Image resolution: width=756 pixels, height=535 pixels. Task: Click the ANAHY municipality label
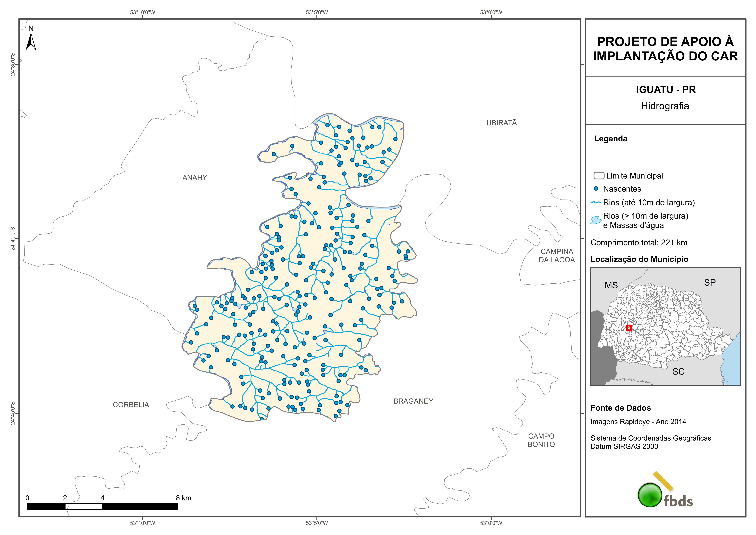[195, 178]
